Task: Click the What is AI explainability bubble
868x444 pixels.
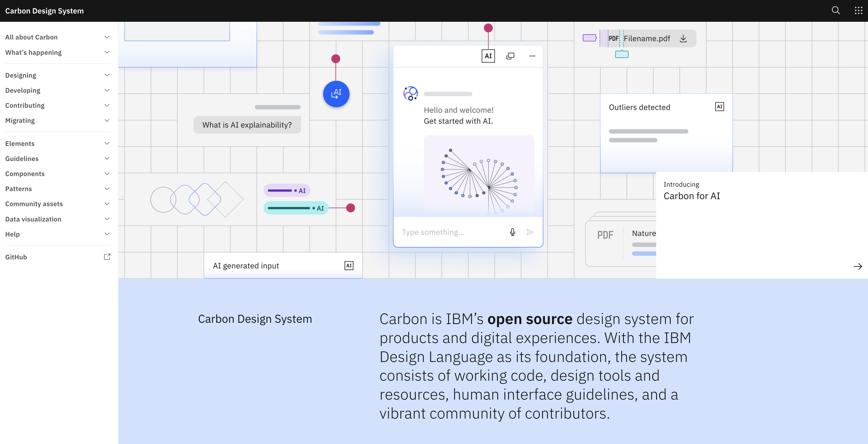Action: click(247, 125)
